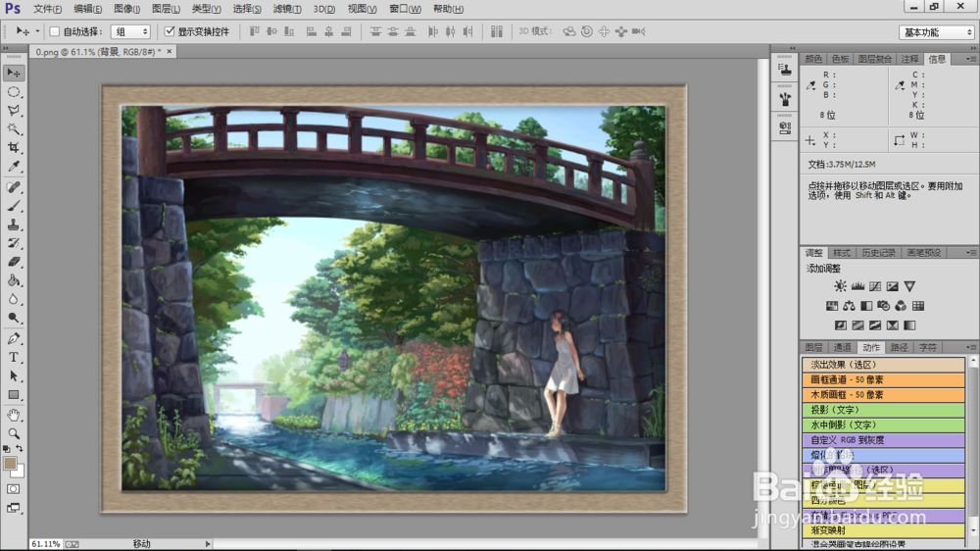980x551 pixels.
Task: Toggle Quick Mask mode
Action: click(x=13, y=489)
